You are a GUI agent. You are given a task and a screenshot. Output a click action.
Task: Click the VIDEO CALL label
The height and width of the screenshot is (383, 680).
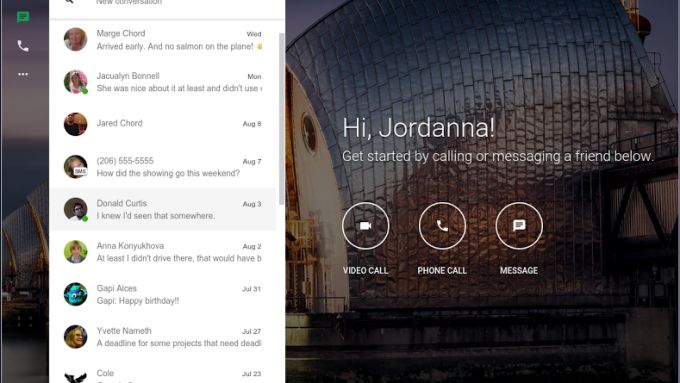pyautogui.click(x=366, y=270)
